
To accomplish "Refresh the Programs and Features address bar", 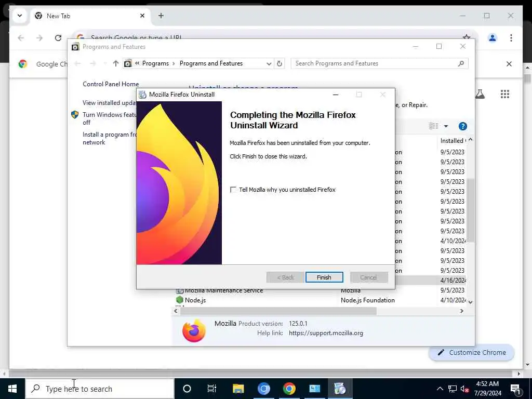I will pos(279,63).
